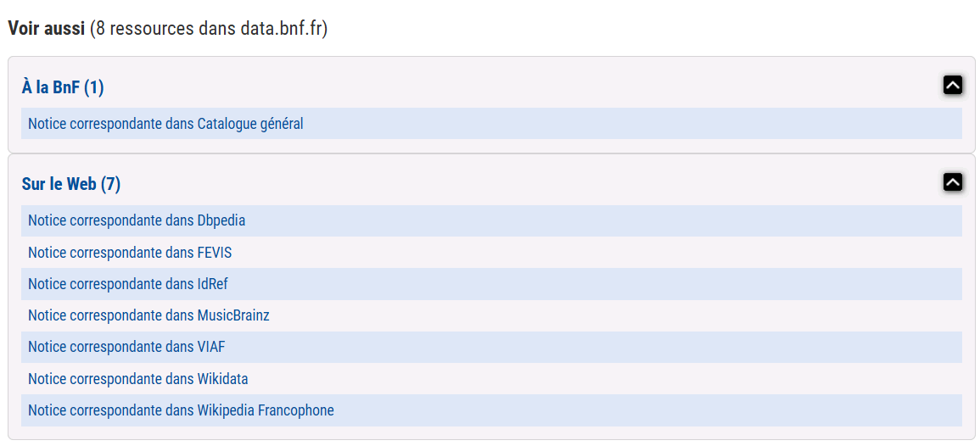The height and width of the screenshot is (446, 980).
Task: Open the IdRef notice link
Action: (x=128, y=284)
